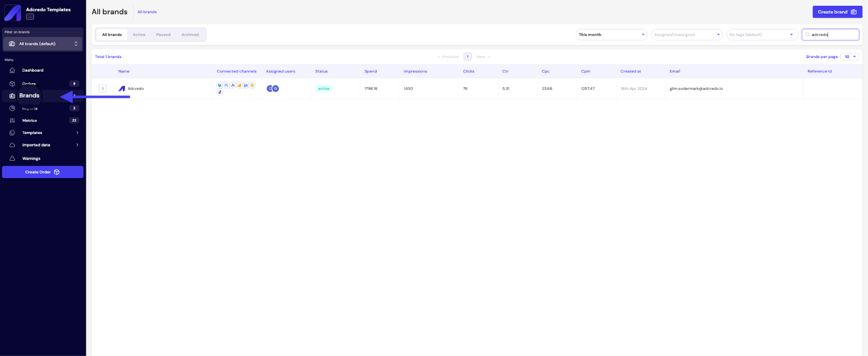Switch to the Archived brands tab

[x=190, y=35]
